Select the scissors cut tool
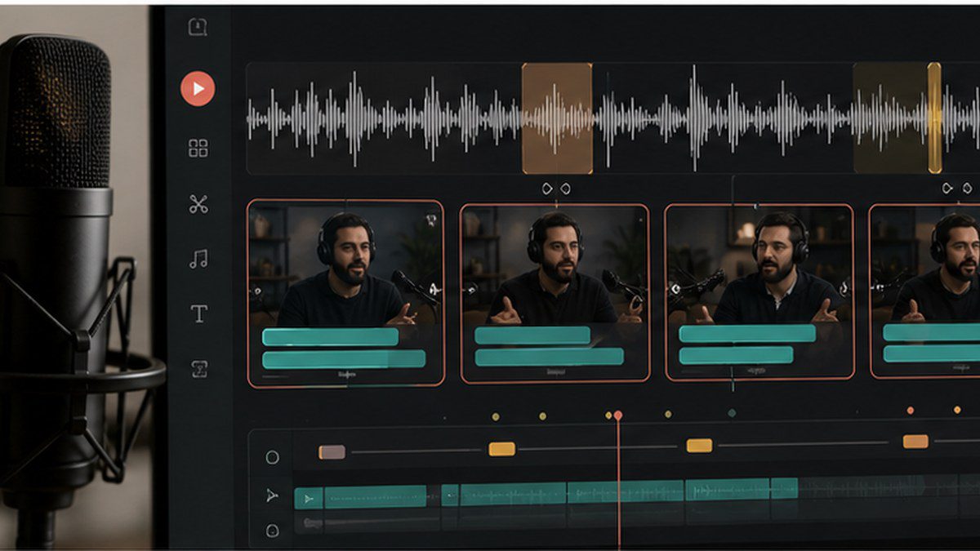This screenshot has height=551, width=980. tap(198, 204)
